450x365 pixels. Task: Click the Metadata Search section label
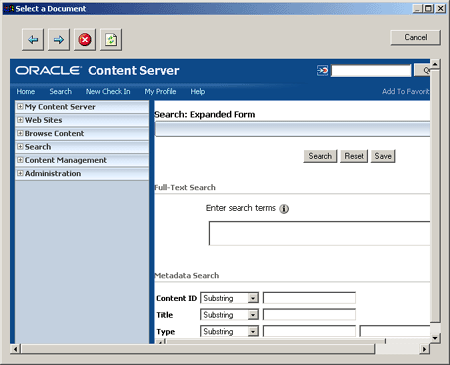pos(187,276)
